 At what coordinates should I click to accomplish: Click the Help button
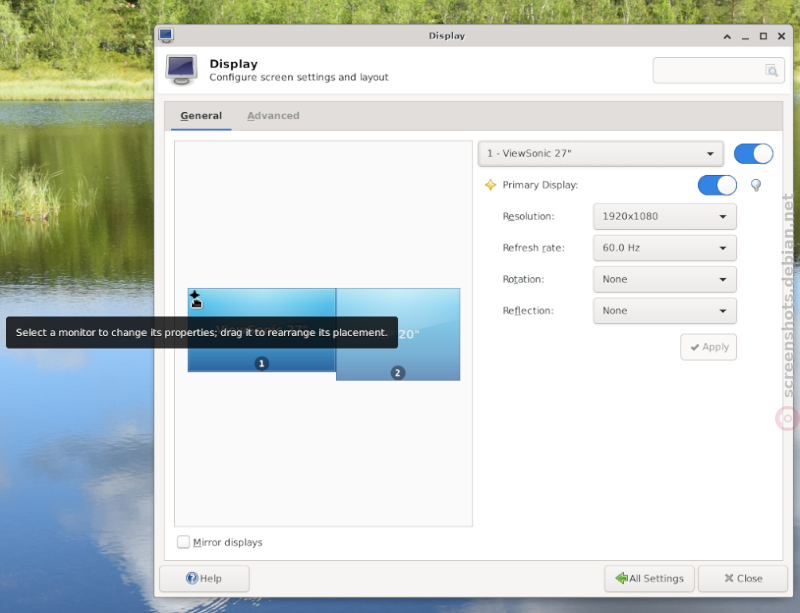[x=204, y=578]
